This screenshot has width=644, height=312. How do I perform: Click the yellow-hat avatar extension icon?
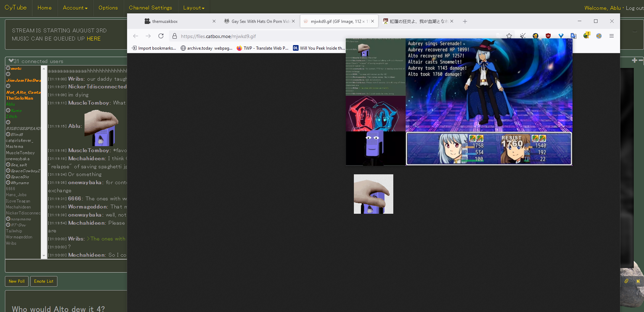536,36
